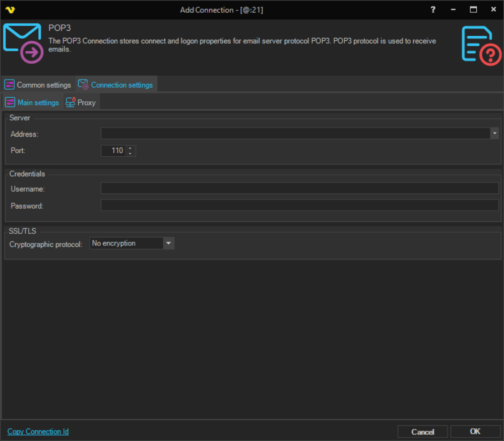
Task: Click the Username input field
Action: 299,188
